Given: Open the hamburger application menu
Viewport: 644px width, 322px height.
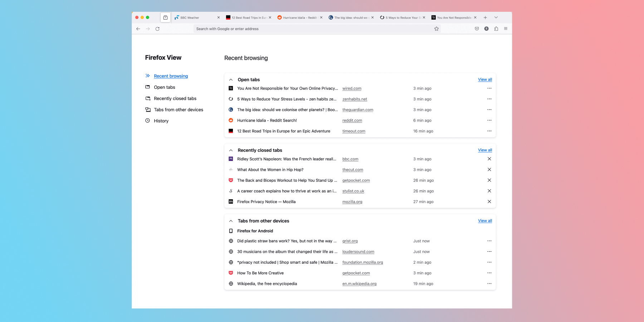Looking at the screenshot, I should pos(506,29).
